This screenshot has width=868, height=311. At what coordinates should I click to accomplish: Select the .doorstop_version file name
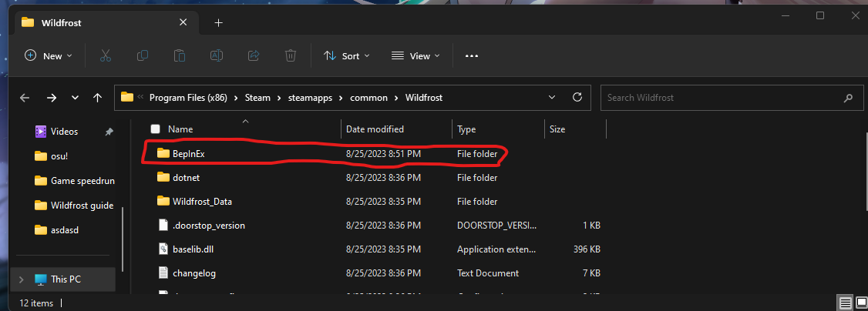(209, 226)
